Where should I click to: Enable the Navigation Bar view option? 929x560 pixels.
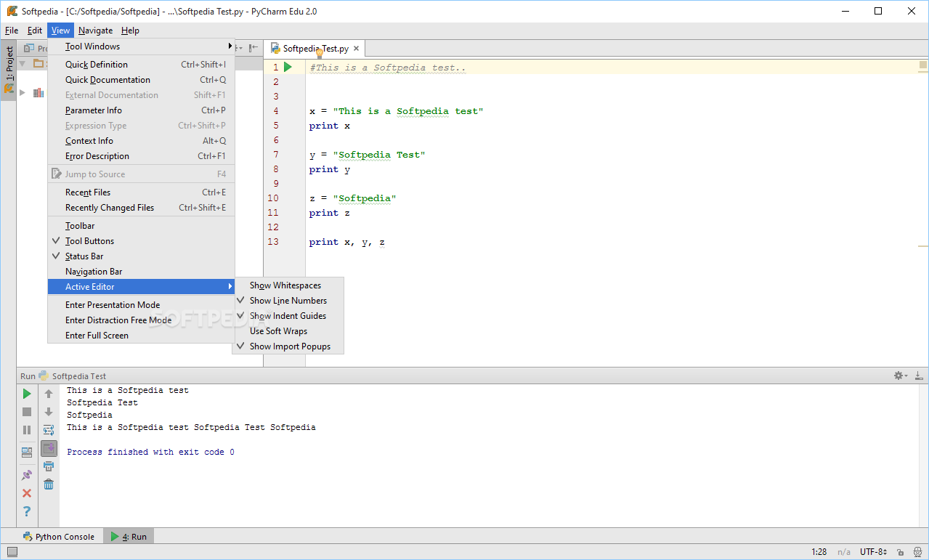[141, 272]
